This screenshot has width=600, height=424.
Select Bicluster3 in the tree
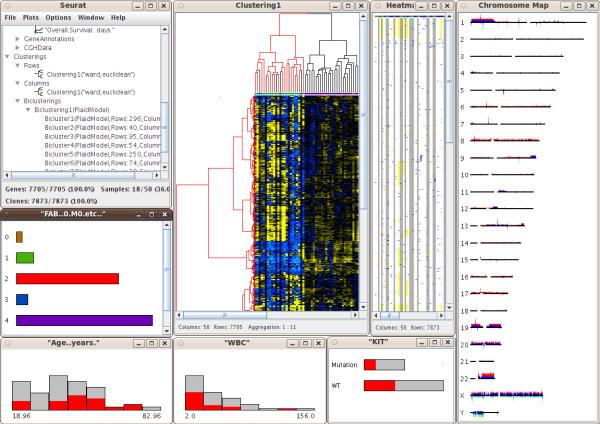pos(102,136)
